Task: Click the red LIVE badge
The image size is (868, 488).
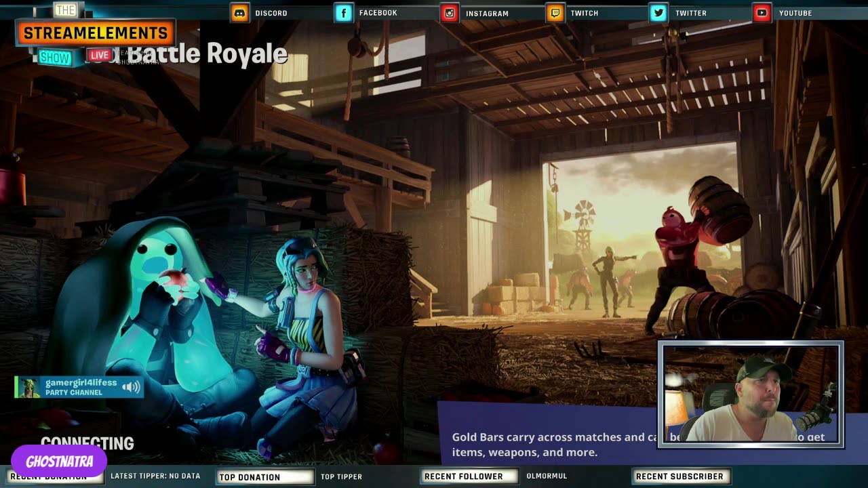Action: [x=99, y=56]
